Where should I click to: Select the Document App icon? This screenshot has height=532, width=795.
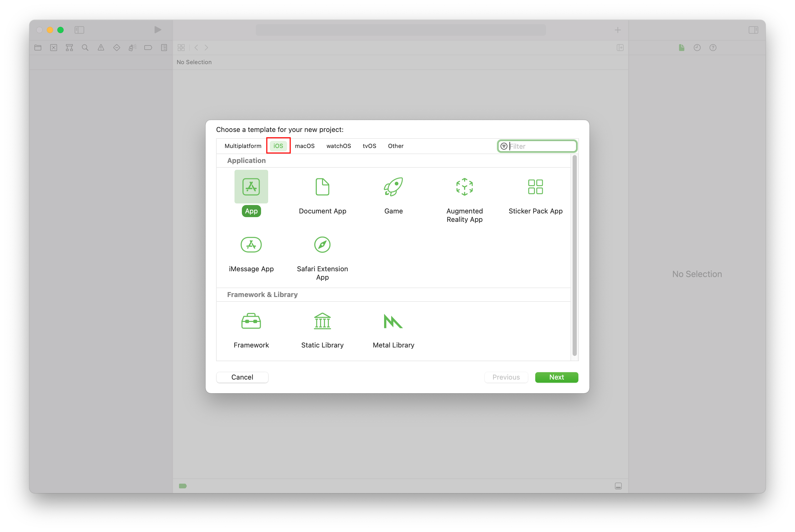[x=322, y=186]
